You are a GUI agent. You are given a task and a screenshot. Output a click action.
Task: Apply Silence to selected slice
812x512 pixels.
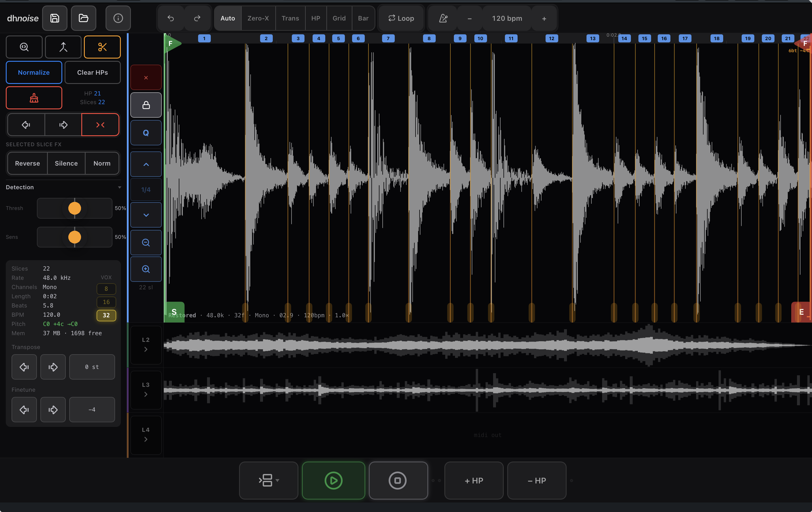tap(66, 163)
